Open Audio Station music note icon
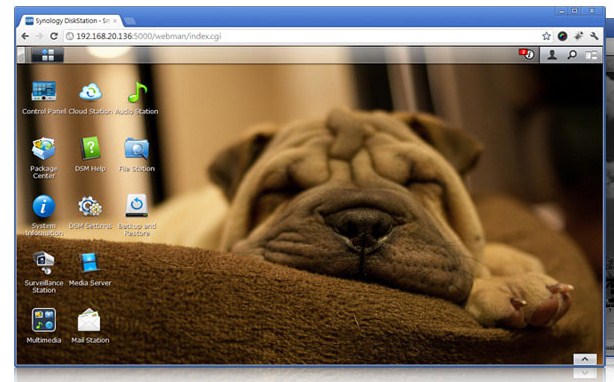The image size is (614, 382). point(137,92)
